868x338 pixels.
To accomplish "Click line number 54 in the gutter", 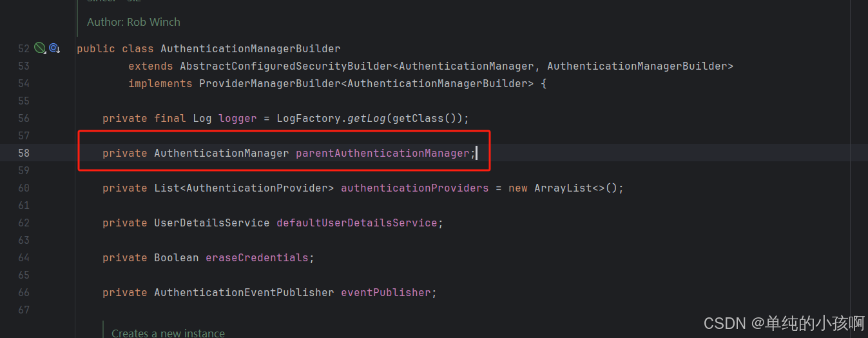I will tap(24, 83).
